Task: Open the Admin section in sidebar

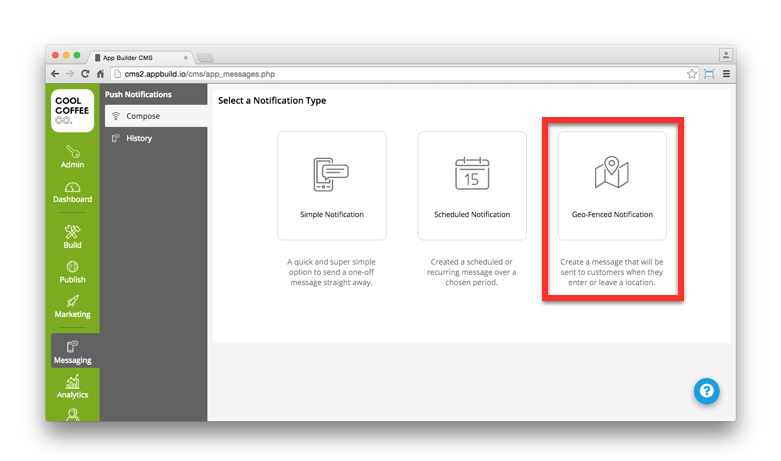Action: coord(72,156)
